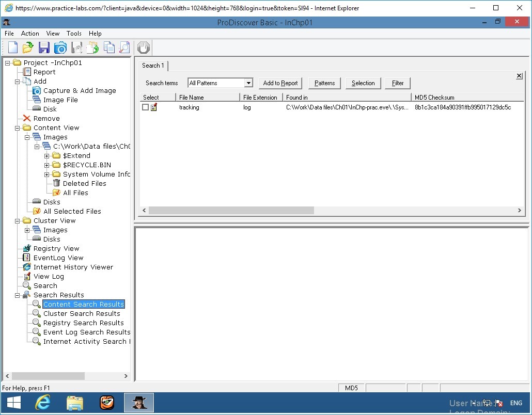Screen dimensions: 532x415
Task: Click the Open Project folder icon
Action: (28, 47)
